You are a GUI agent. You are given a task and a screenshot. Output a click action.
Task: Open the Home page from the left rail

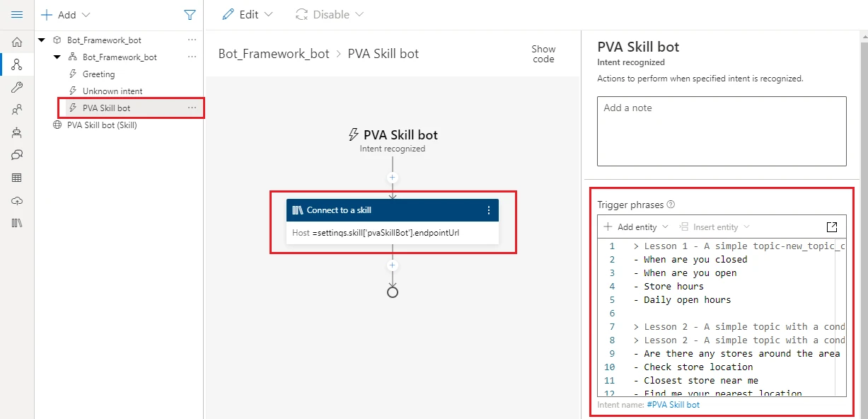coord(18,41)
